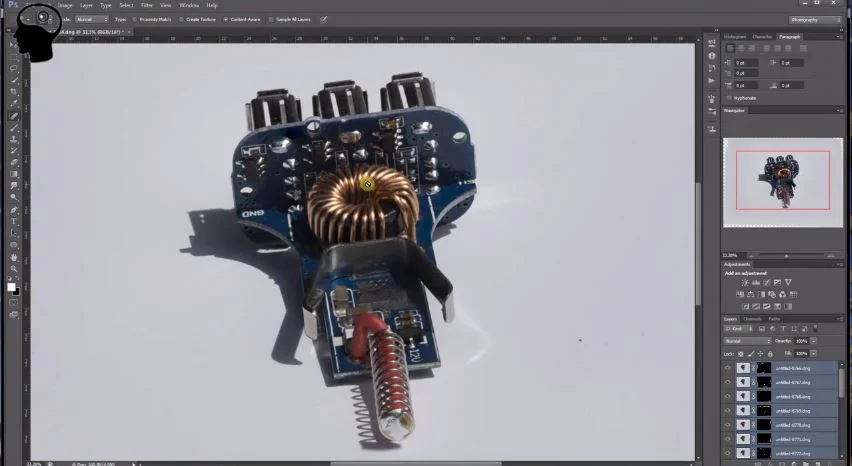The height and width of the screenshot is (466, 852).
Task: Switch to the Histogram tab
Action: point(735,36)
